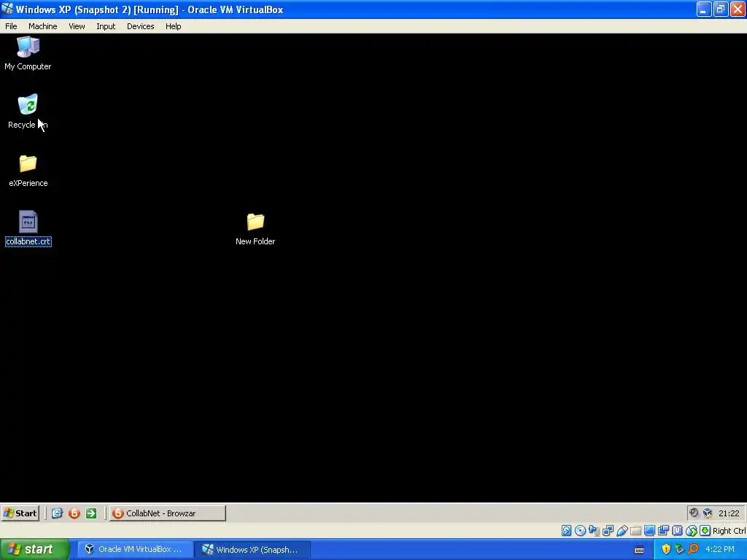
Task: Click the CPU virtualization status icon
Action: click(x=678, y=531)
